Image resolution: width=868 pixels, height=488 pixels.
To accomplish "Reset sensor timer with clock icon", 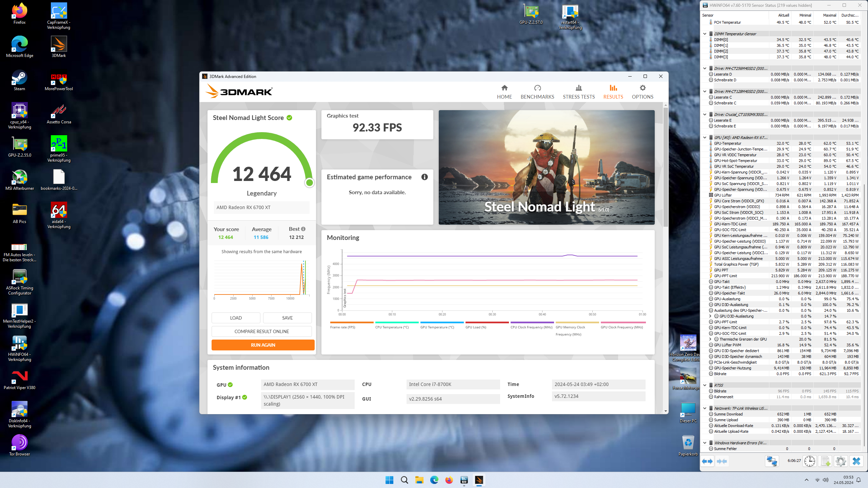I will [810, 461].
